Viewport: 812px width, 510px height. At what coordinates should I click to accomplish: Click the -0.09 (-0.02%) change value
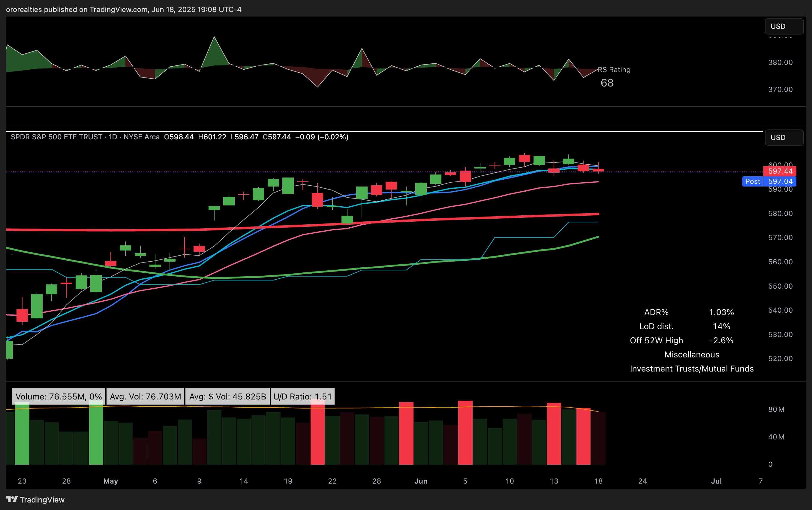click(322, 137)
